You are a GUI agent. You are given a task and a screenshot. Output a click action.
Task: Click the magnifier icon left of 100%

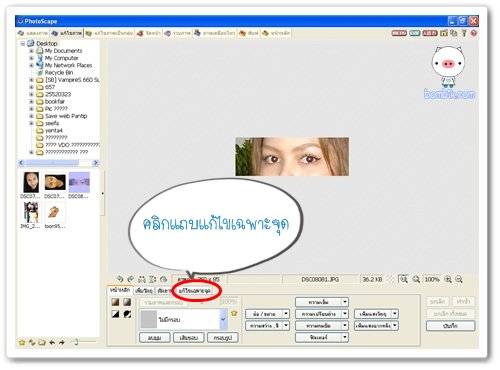[x=416, y=279]
